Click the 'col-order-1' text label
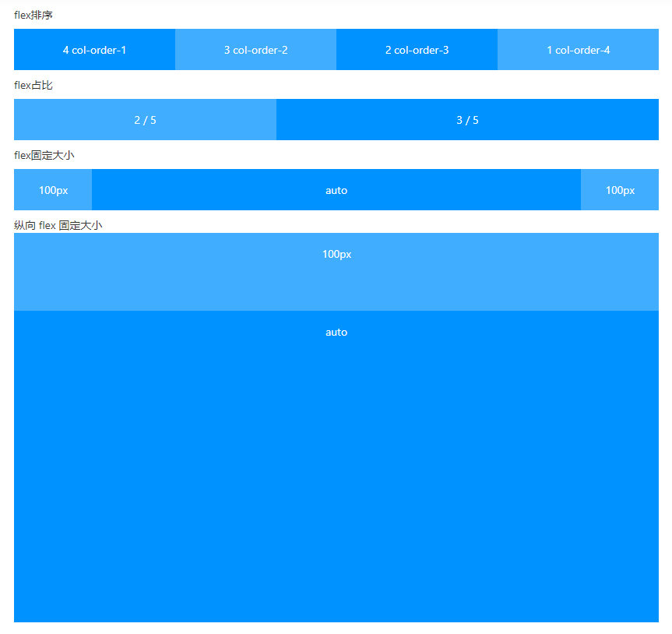Image resolution: width=672 pixels, height=634 pixels. [99, 50]
